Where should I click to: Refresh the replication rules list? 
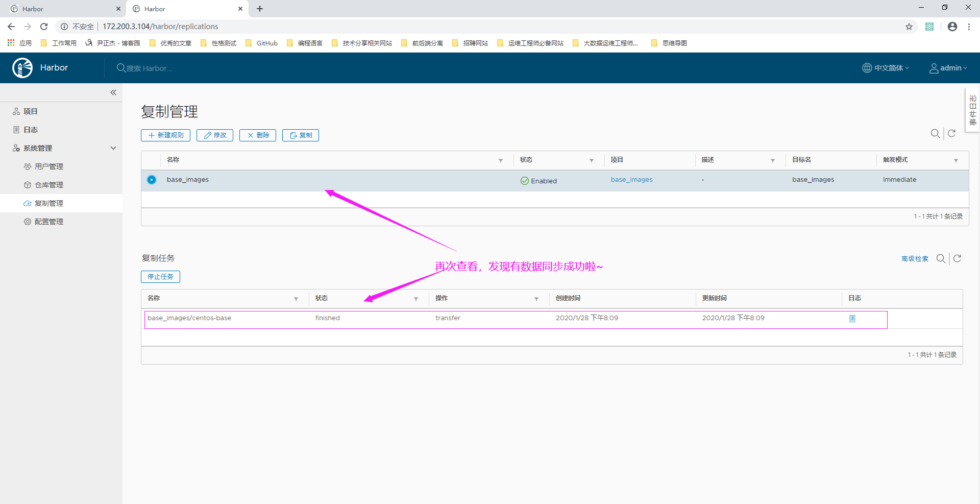pos(952,133)
